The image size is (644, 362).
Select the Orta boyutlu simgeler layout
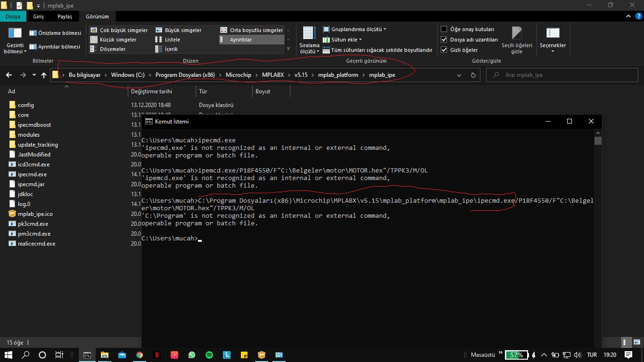(x=252, y=30)
